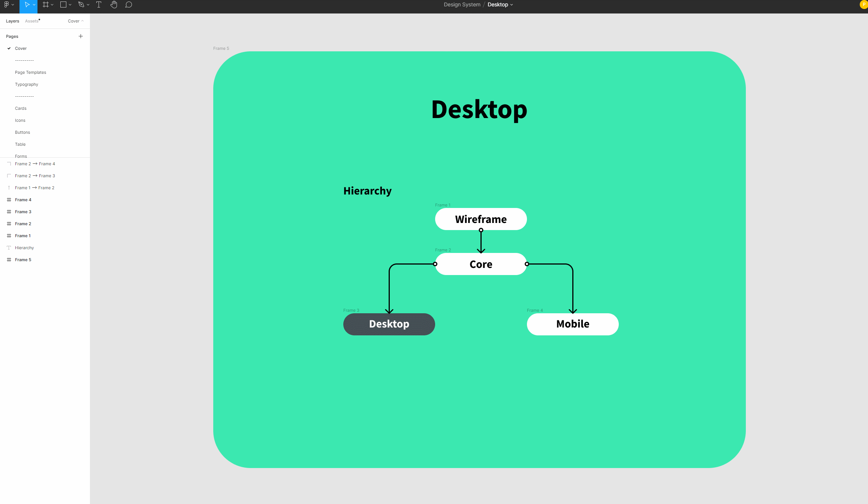Expand the shape tools dropdown arrow
Screen dimensions: 868x504
coord(70,5)
